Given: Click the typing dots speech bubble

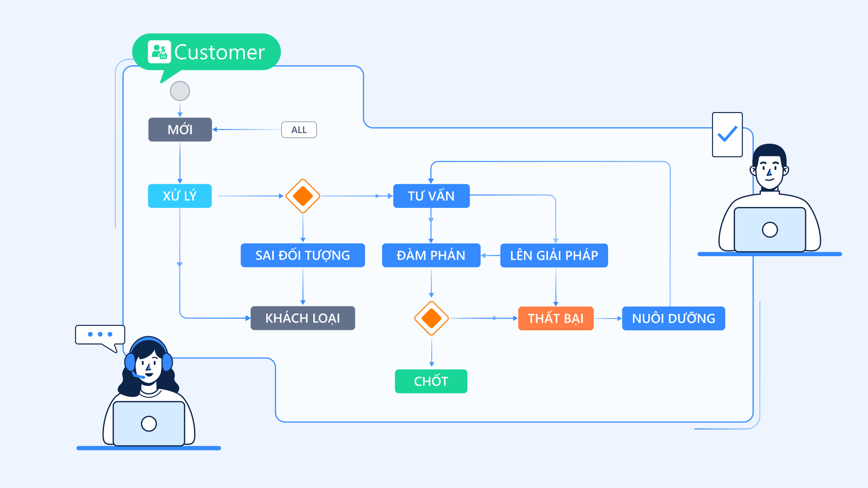Looking at the screenshot, I should click(x=99, y=335).
